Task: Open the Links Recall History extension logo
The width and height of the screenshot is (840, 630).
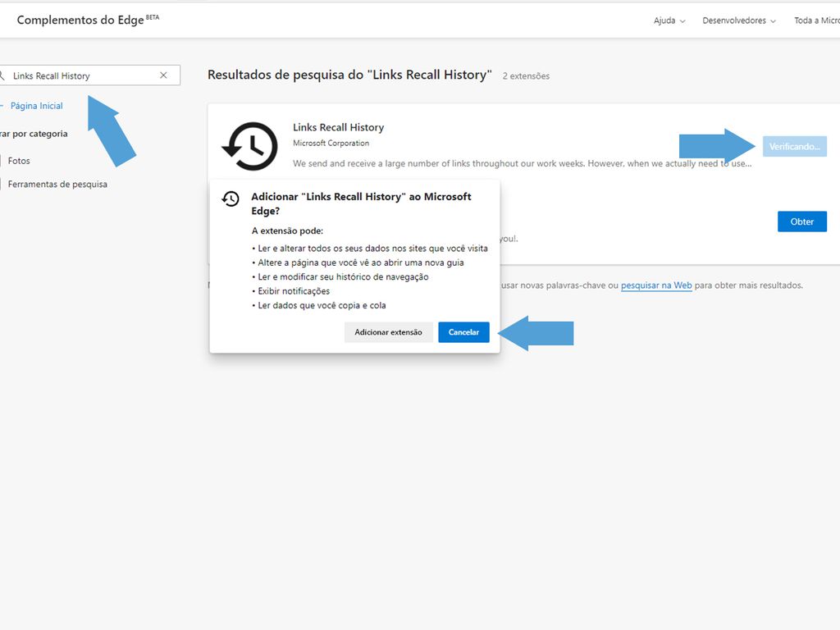Action: point(249,146)
